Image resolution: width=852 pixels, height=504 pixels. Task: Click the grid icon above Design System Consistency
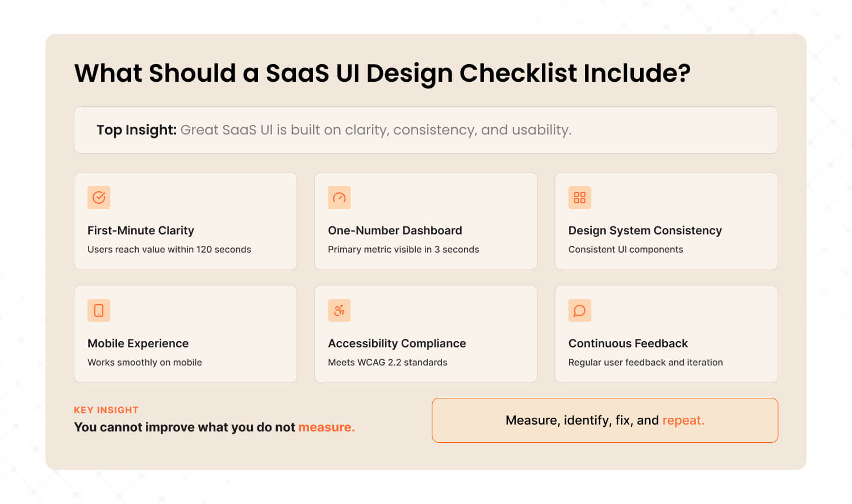[x=579, y=198]
